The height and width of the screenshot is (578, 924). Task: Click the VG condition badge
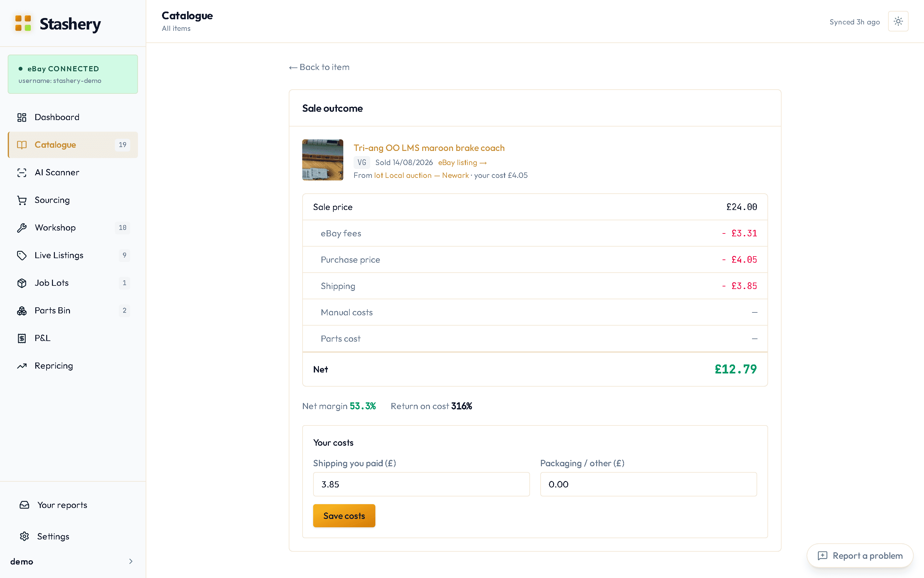pyautogui.click(x=362, y=162)
